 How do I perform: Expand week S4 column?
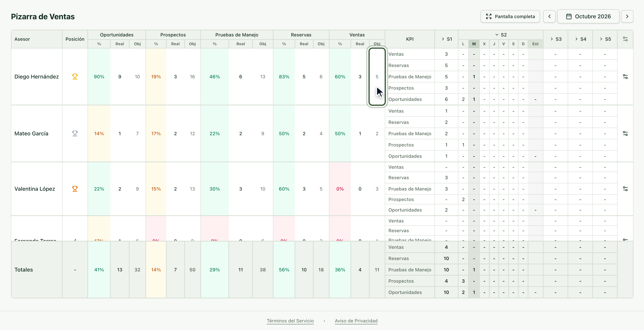pyautogui.click(x=580, y=39)
